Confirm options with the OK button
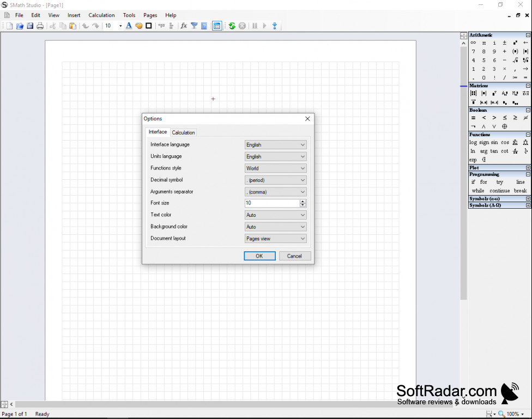 point(259,256)
